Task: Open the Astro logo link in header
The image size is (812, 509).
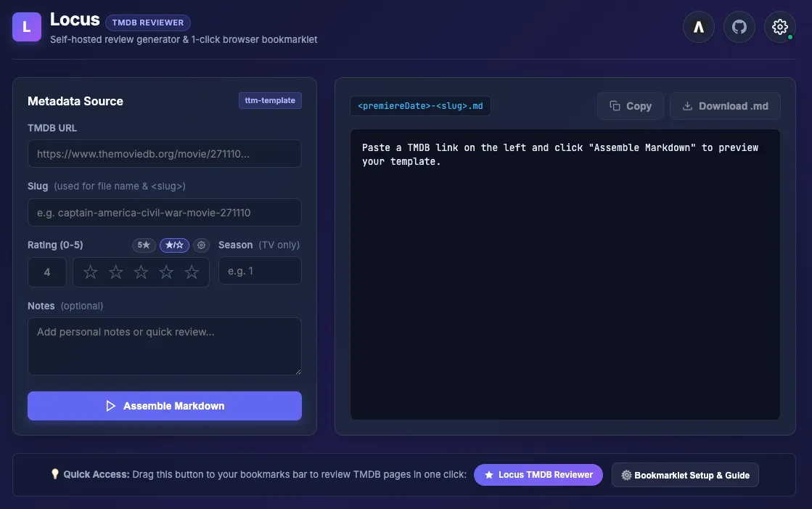Action: pyautogui.click(x=699, y=27)
